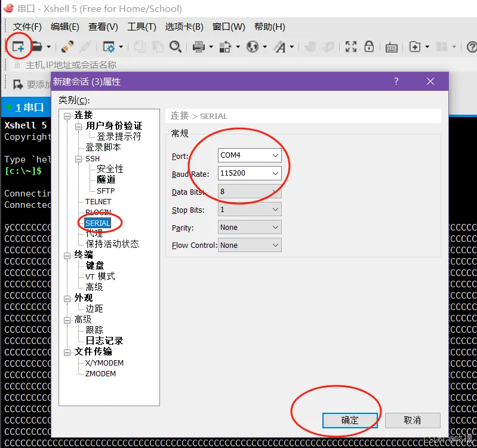
Task: Select VT 模式 tree item
Action: [100, 277]
